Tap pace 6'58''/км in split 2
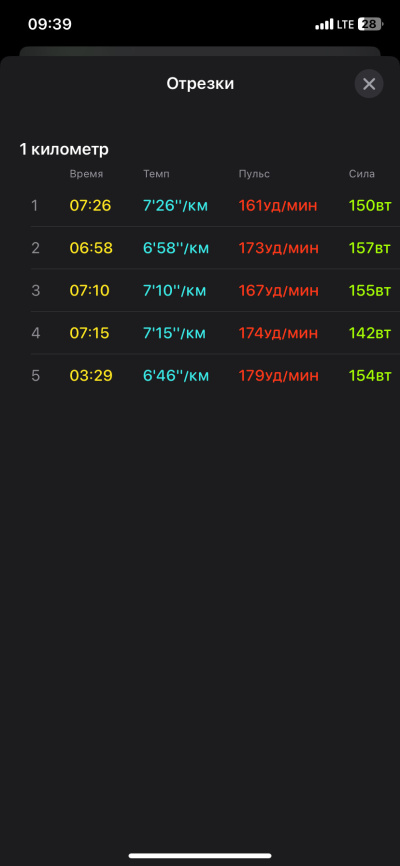The width and height of the screenshot is (400, 866). point(176,248)
